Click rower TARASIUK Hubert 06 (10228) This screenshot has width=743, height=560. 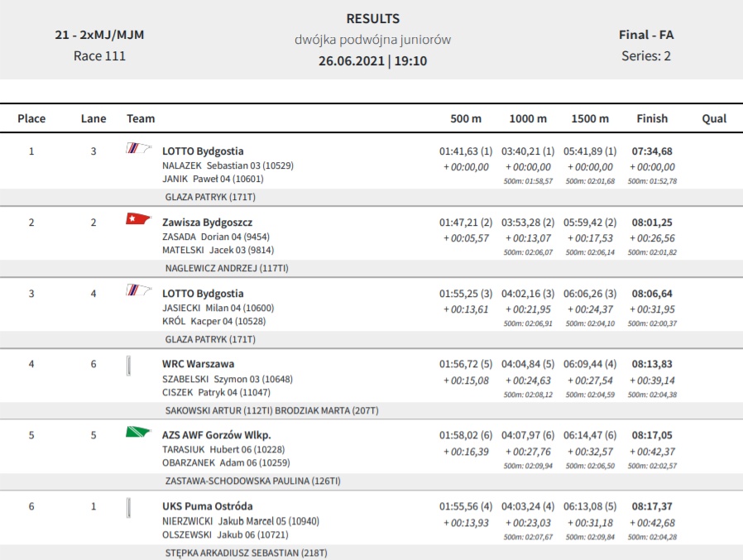223,449
